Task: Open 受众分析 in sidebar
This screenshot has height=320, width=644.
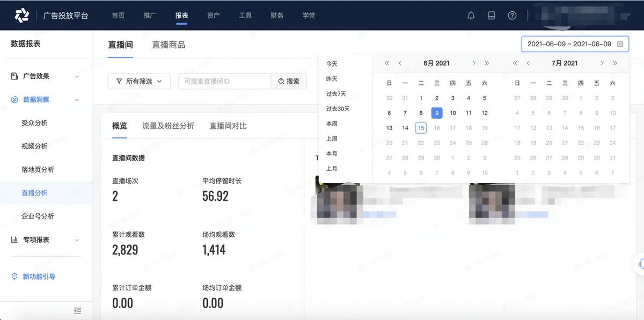Action: tap(34, 123)
